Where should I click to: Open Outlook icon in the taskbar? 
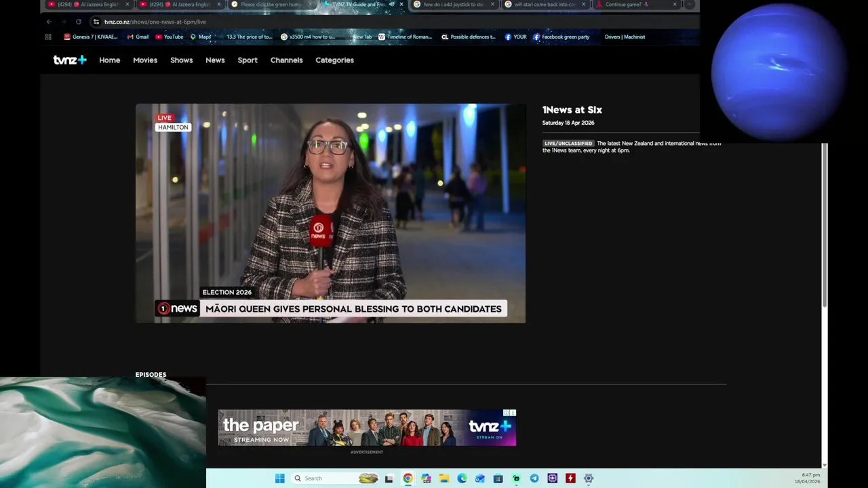[x=480, y=479]
